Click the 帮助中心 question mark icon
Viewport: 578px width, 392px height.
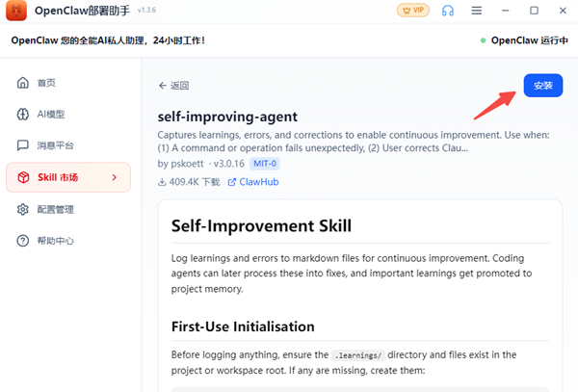[x=23, y=241]
